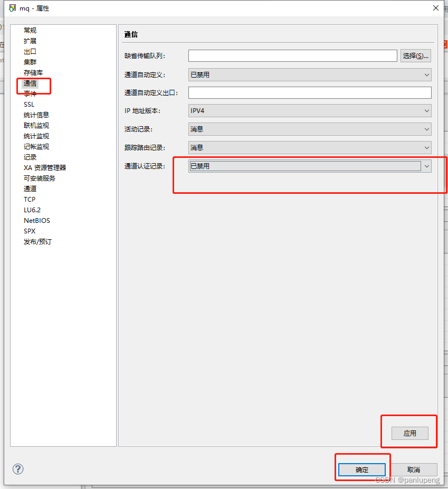Click the 应用 button
Image resolution: width=448 pixels, height=489 pixels.
(409, 433)
